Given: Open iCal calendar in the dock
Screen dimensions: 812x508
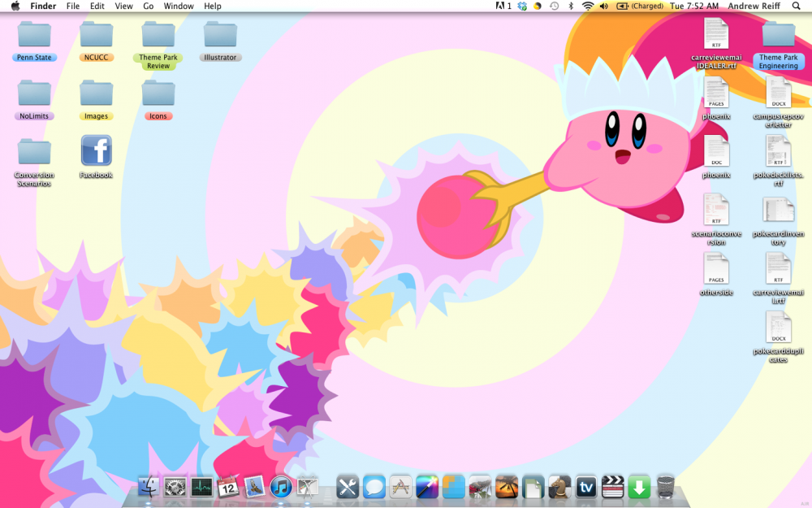Looking at the screenshot, I should coord(230,488).
